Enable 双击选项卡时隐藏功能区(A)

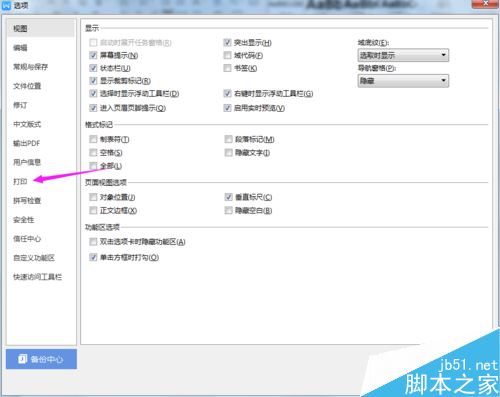pos(93,242)
